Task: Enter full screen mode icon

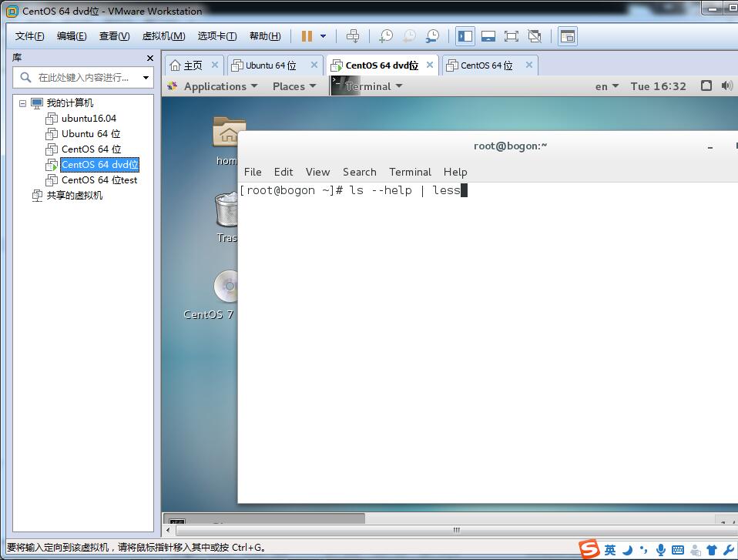Action: [x=512, y=36]
